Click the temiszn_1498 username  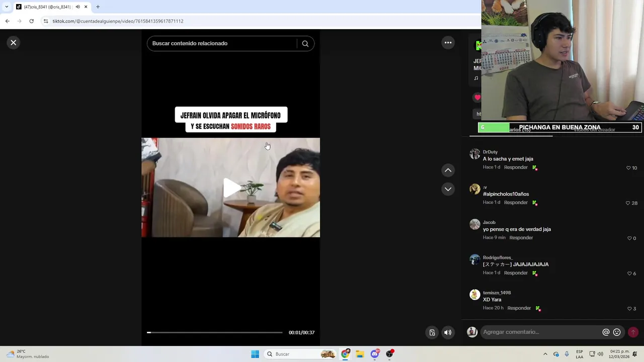pos(497,293)
